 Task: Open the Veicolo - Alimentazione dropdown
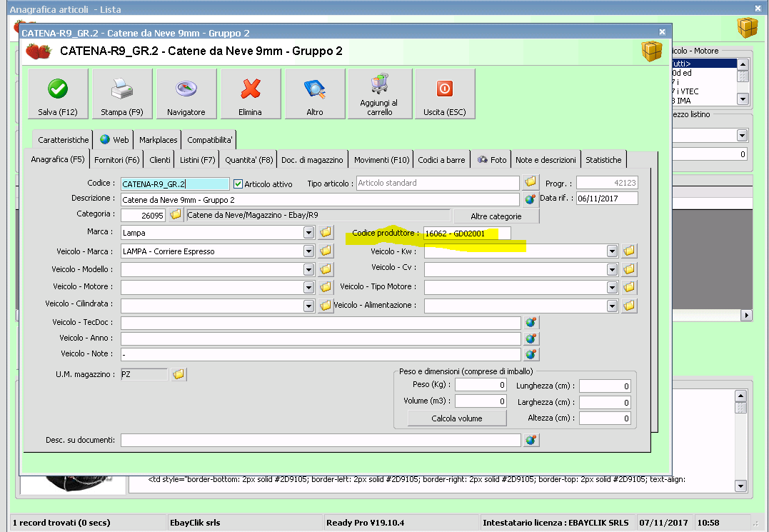pyautogui.click(x=612, y=306)
